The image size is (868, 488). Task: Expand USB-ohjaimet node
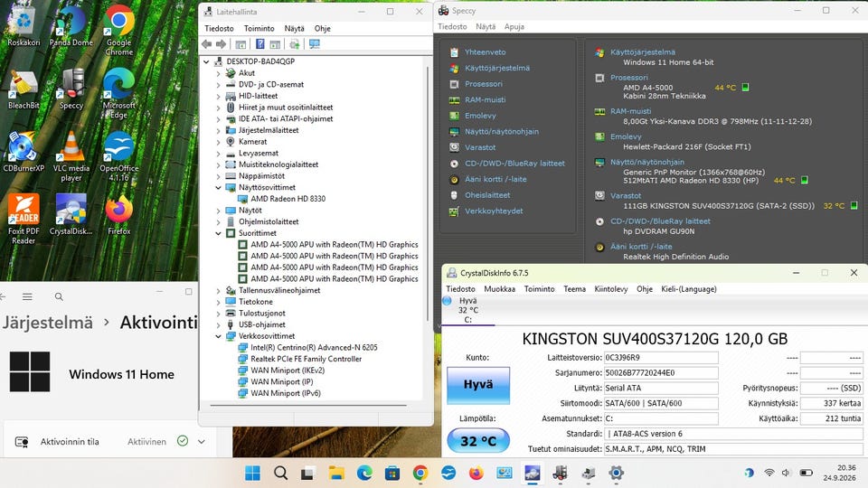(218, 324)
